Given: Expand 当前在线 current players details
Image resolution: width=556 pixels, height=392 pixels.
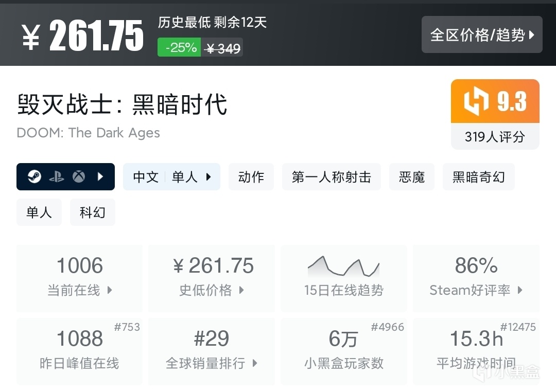Looking at the screenshot, I should pos(80,278).
